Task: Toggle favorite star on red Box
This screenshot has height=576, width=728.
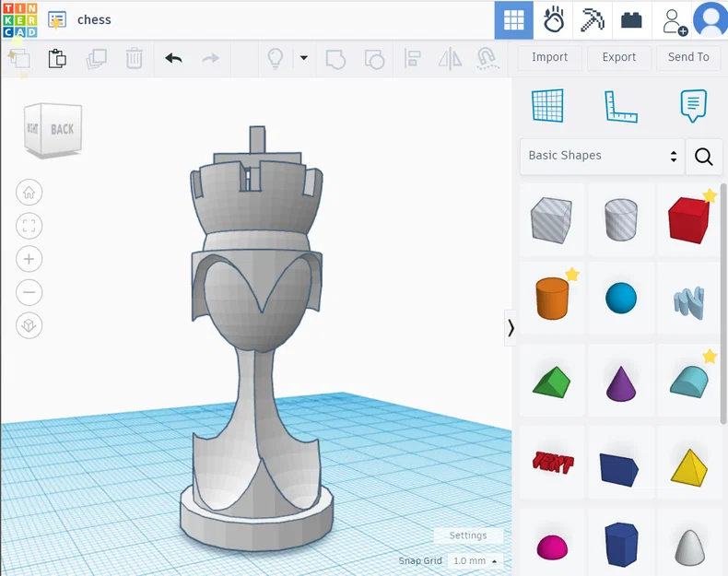Action: point(710,196)
